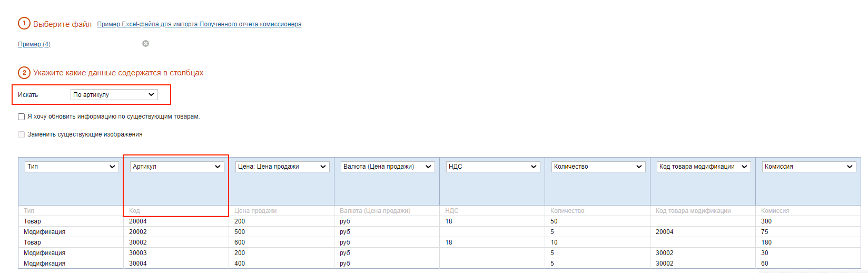Expand the Тип column dropdown
This screenshot has width=868, height=273.
(72, 167)
